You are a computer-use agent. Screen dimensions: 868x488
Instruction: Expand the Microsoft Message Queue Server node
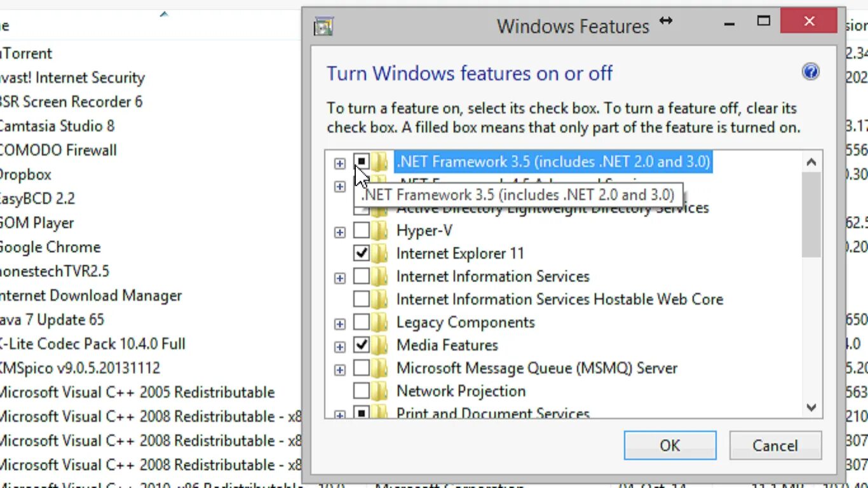[x=340, y=369]
